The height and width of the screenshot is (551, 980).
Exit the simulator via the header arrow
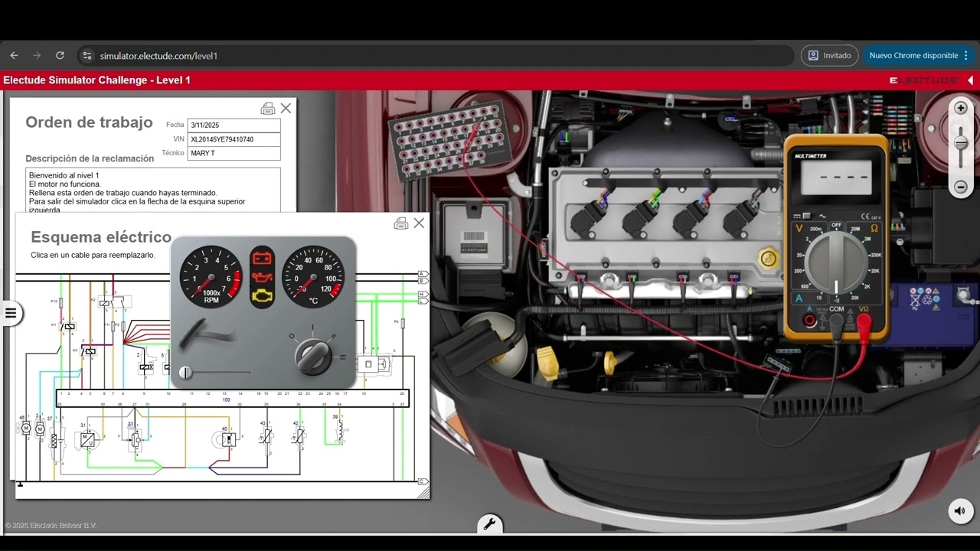pyautogui.click(x=970, y=80)
